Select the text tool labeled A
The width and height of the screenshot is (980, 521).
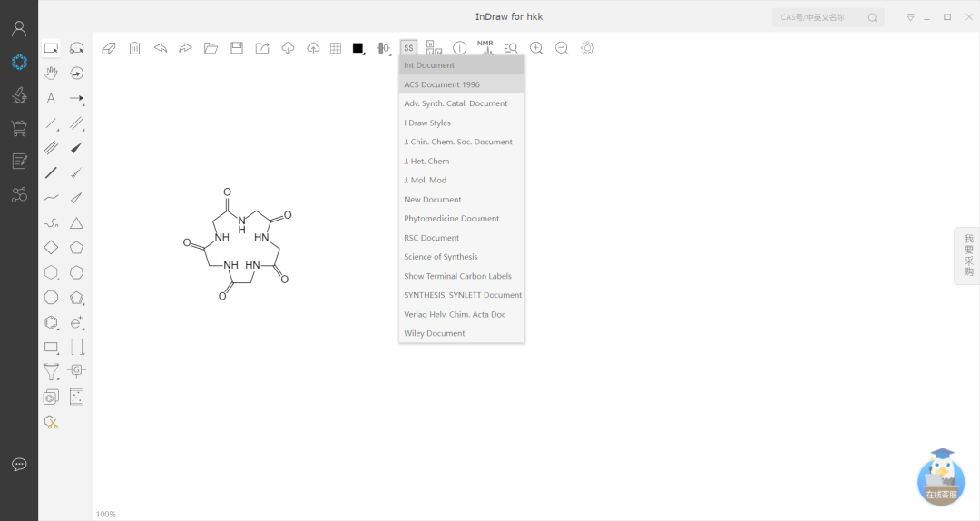[x=52, y=98]
